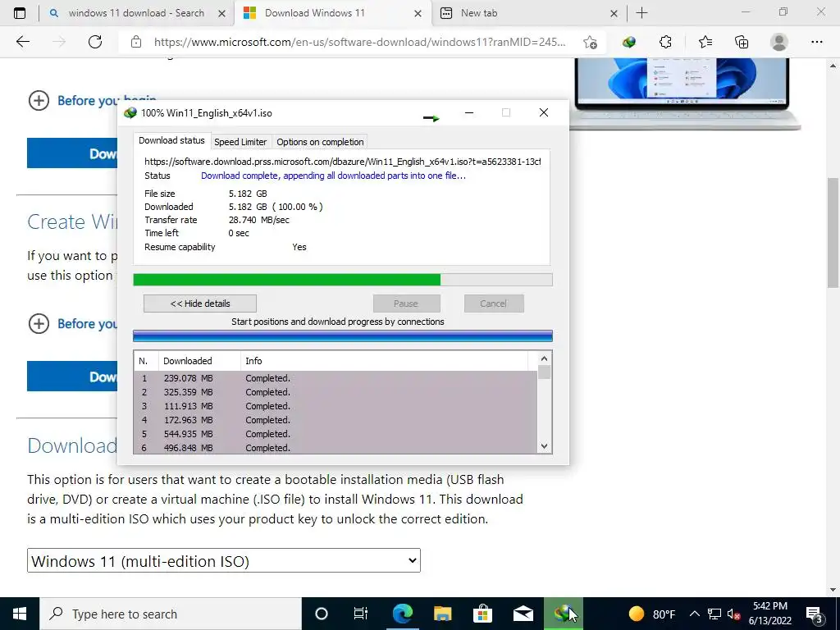Click the green download progress bar

pyautogui.click(x=343, y=280)
